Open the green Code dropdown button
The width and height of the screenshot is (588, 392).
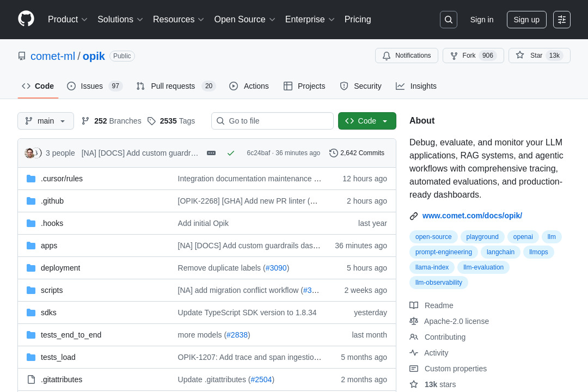point(367,121)
